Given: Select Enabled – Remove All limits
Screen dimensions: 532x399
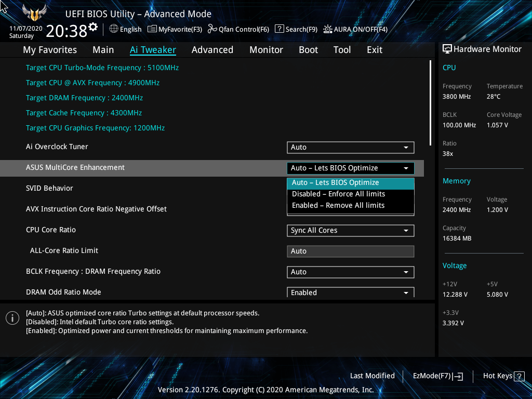Looking at the screenshot, I should (351, 205).
